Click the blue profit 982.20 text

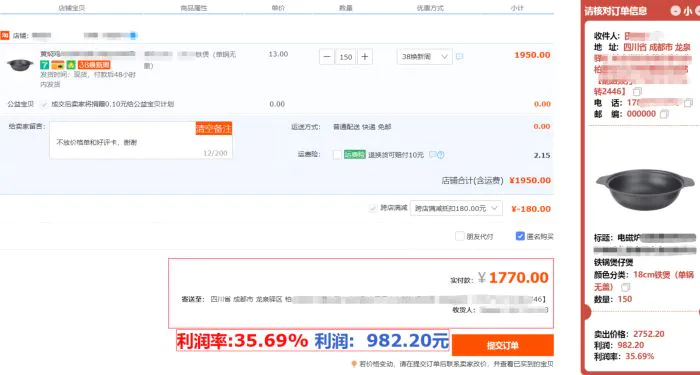click(x=382, y=341)
